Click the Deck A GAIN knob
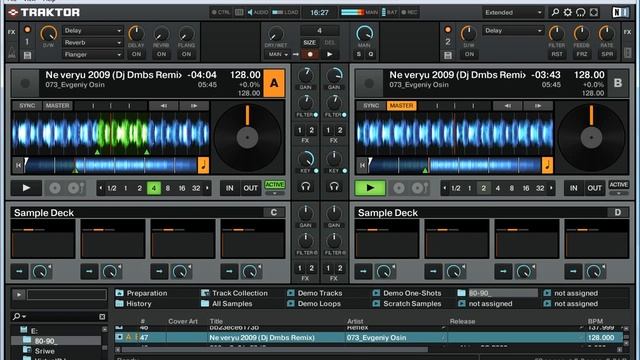640x360 pixels. click(x=306, y=76)
